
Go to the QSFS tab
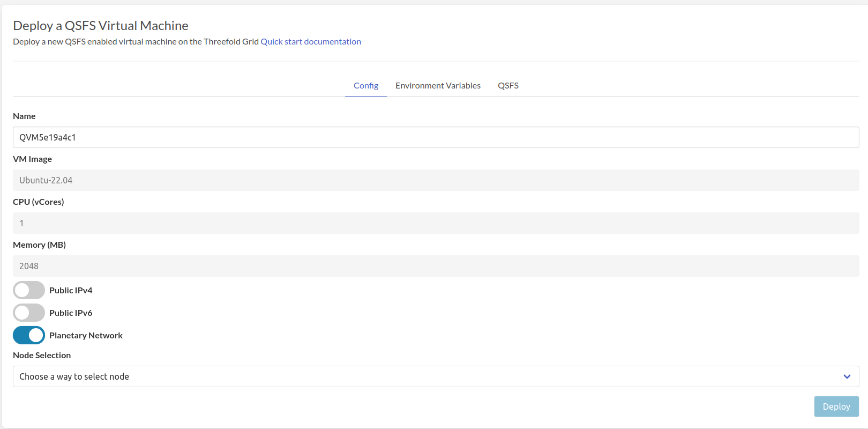(508, 86)
